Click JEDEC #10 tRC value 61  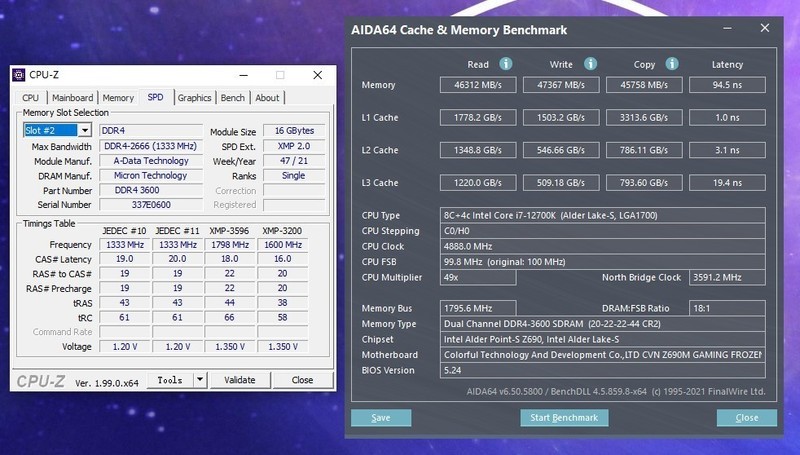point(124,317)
